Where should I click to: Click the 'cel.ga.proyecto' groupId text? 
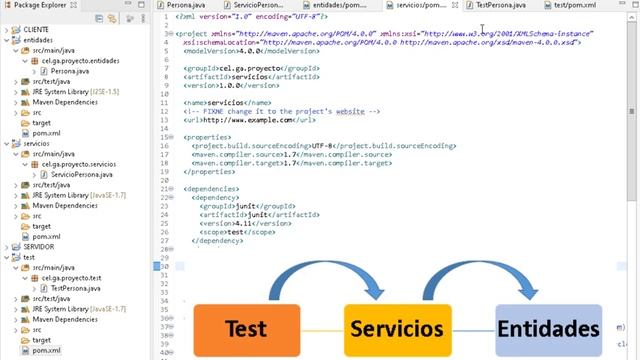coord(249,68)
